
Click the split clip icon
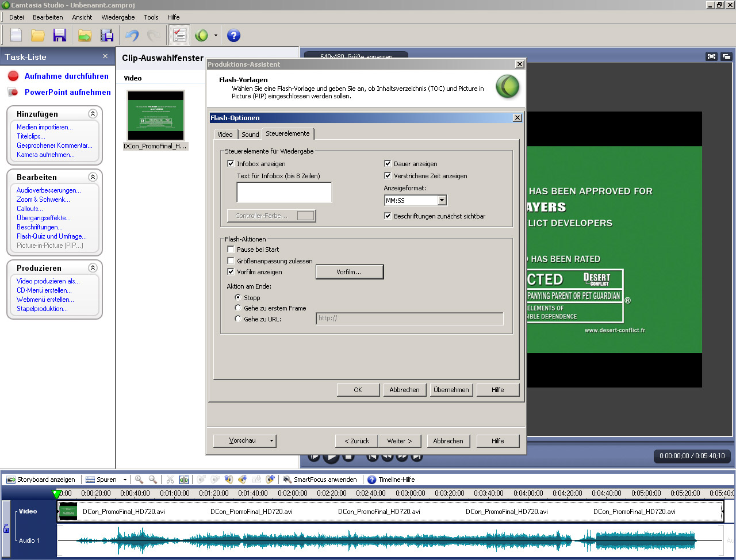(184, 480)
